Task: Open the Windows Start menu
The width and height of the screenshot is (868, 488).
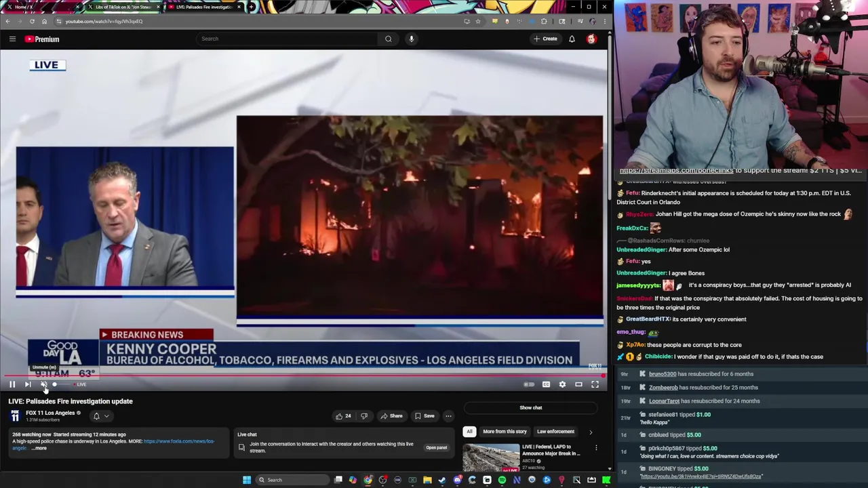Action: click(x=247, y=480)
